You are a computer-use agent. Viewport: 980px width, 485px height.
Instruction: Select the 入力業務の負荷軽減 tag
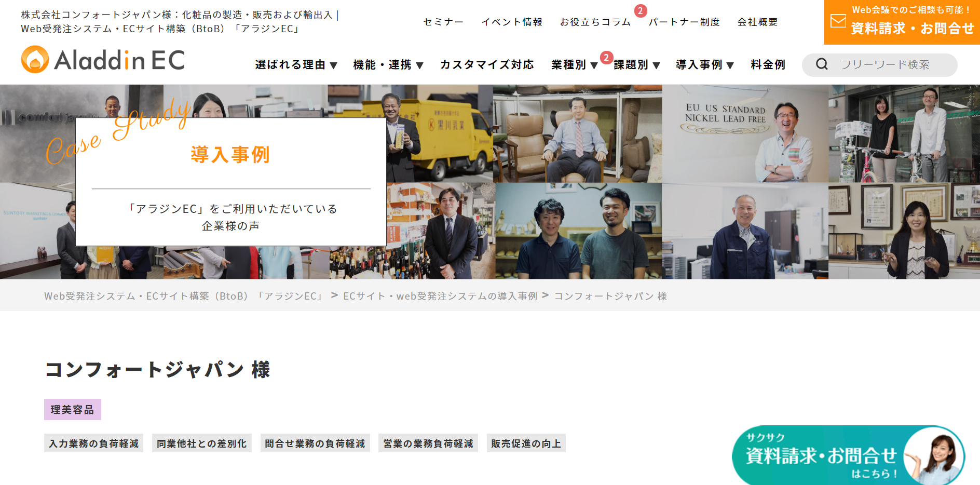pos(93,443)
